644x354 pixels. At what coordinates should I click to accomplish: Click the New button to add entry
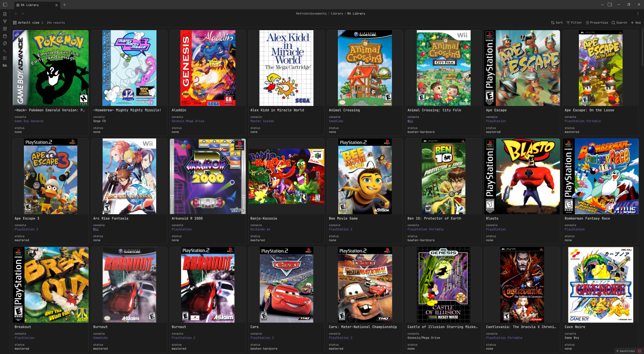tap(636, 23)
